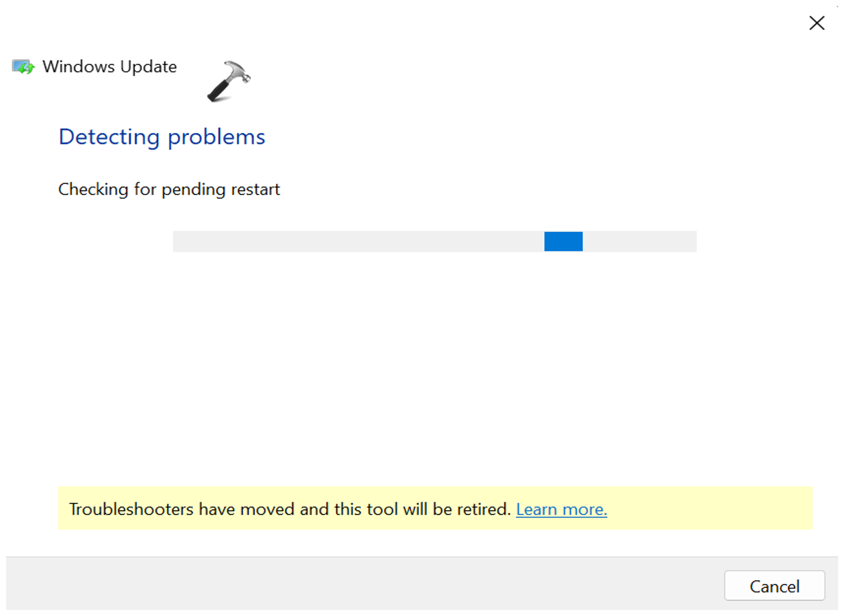Click the empty progress track left of the blue block
844x616 pixels.
pyautogui.click(x=358, y=242)
